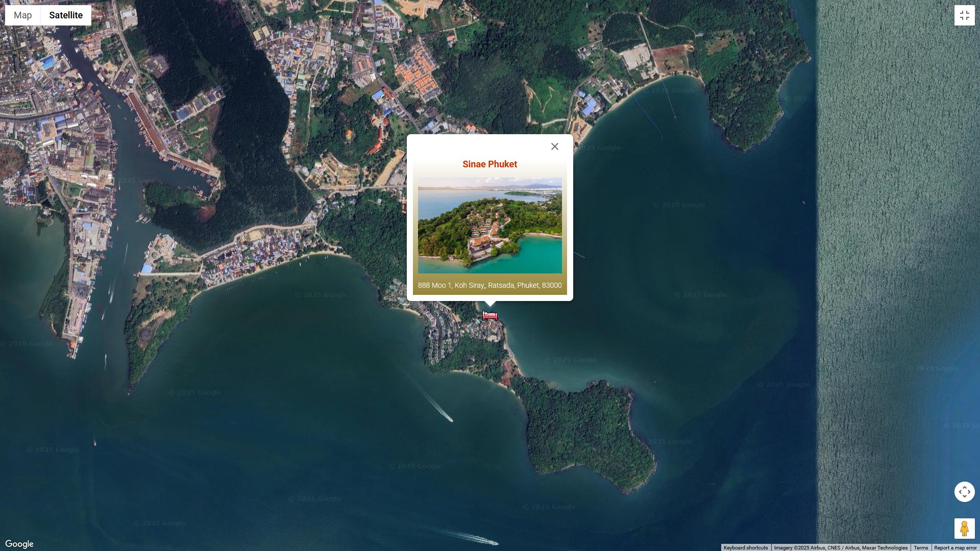
Task: Click the Google logo
Action: click(19, 544)
